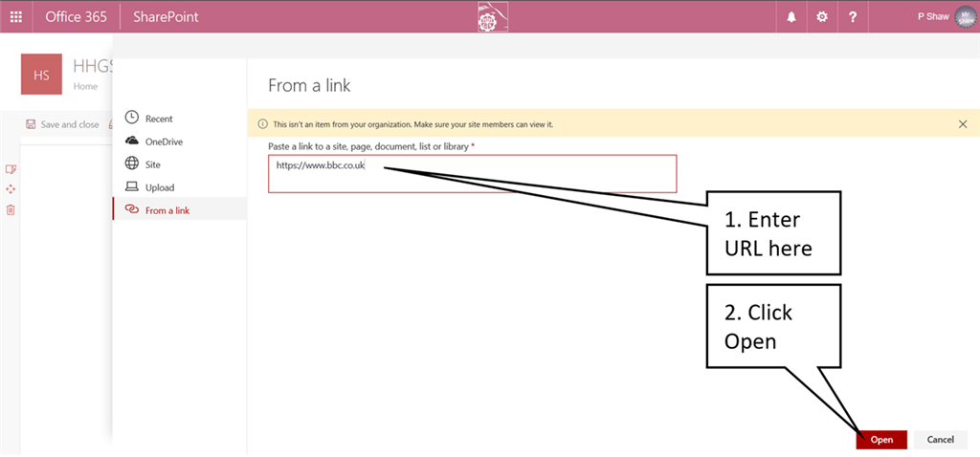Viewport: 980px width, 457px height.
Task: Click the school crest logo in header
Action: click(492, 17)
